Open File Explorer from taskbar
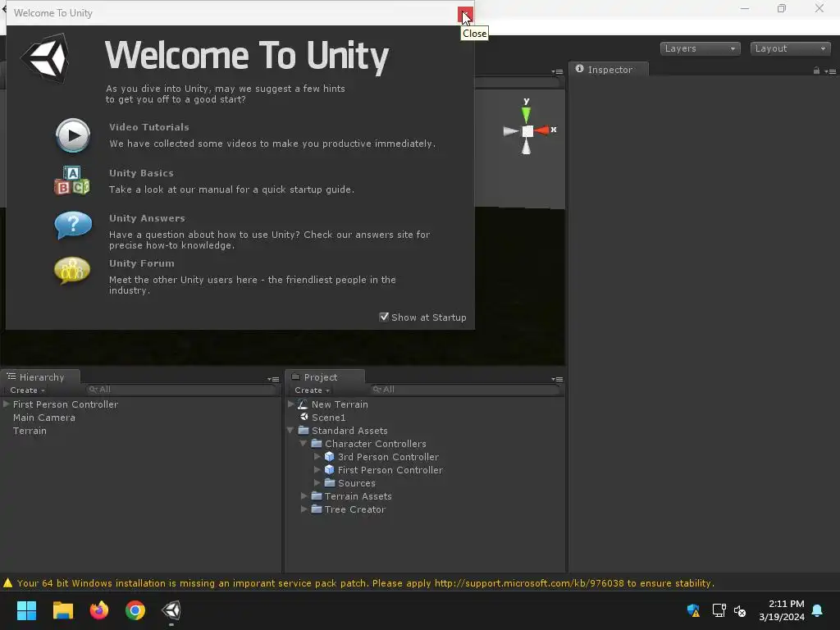This screenshot has height=630, width=840. coord(62,610)
